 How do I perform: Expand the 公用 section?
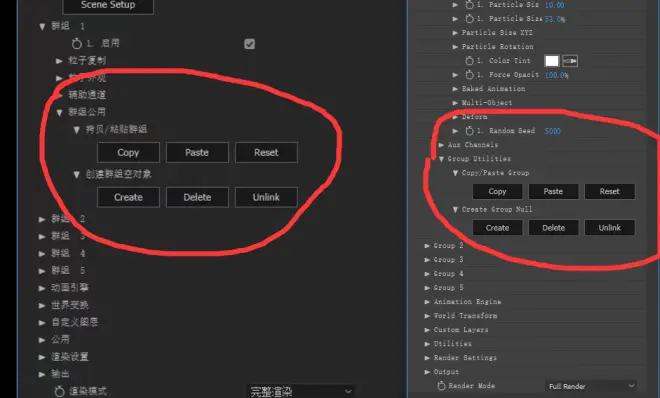click(x=42, y=340)
